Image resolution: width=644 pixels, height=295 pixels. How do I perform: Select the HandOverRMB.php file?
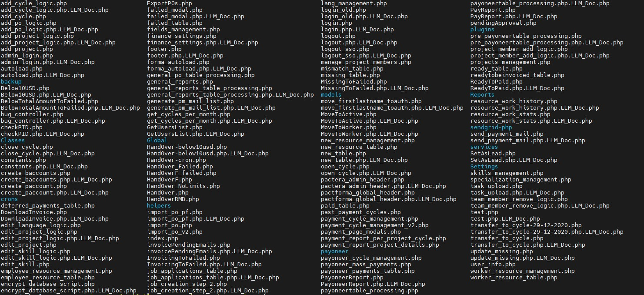point(173,199)
